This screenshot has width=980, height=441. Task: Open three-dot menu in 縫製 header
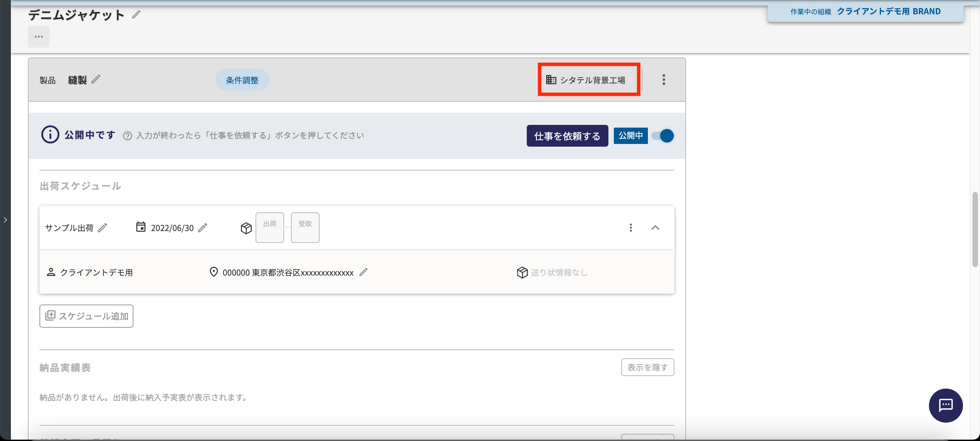[664, 80]
